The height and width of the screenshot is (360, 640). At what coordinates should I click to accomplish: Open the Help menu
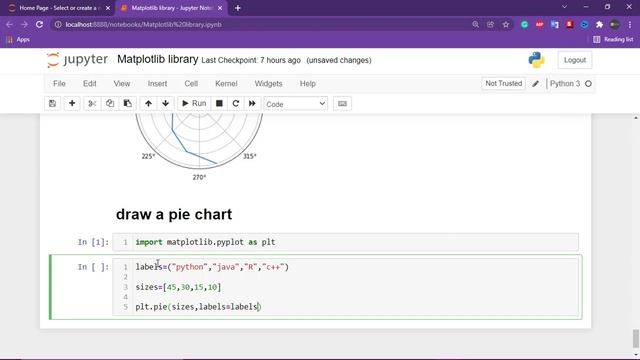click(308, 84)
